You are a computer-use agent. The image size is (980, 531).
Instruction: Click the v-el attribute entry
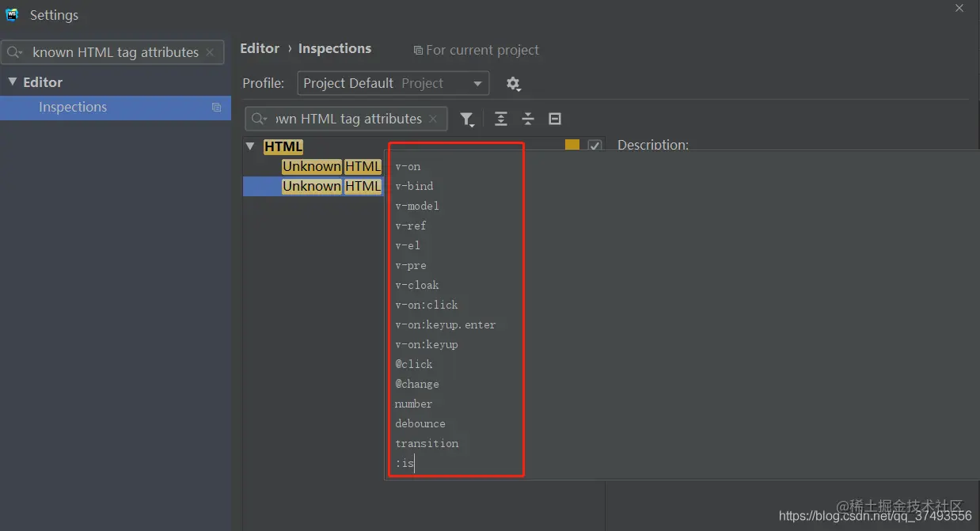(408, 245)
